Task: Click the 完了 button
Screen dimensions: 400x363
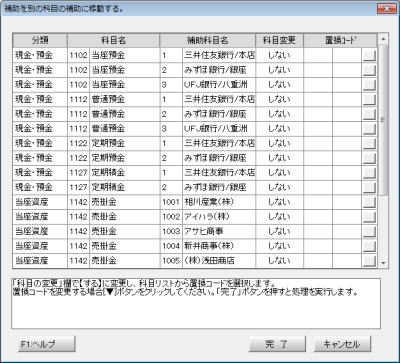Action: click(x=277, y=344)
